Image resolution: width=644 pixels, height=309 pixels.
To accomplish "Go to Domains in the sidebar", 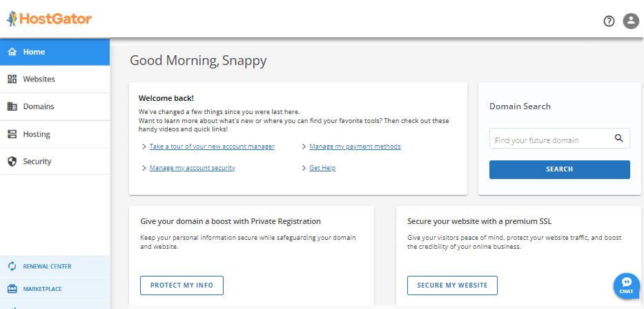I will coord(55,106).
